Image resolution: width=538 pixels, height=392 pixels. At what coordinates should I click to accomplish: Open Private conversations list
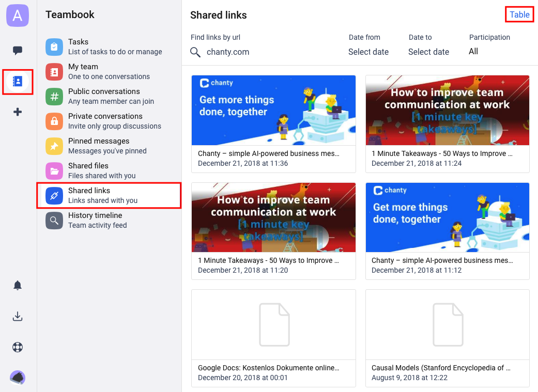[x=109, y=121]
